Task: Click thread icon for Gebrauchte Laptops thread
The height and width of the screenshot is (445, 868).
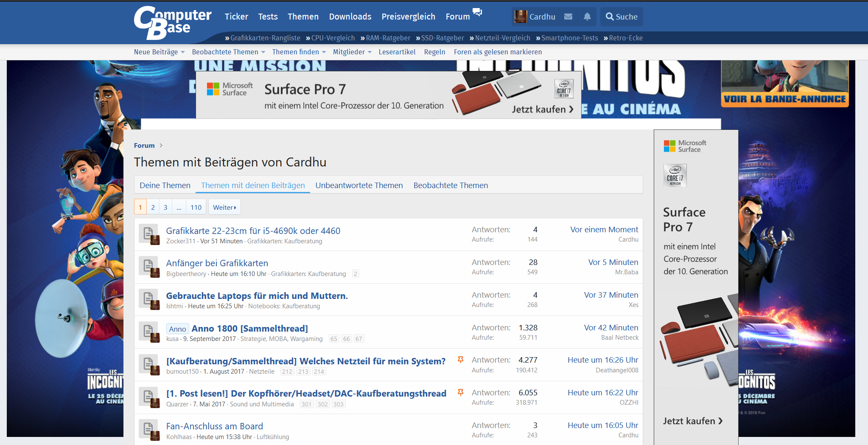Action: [148, 299]
